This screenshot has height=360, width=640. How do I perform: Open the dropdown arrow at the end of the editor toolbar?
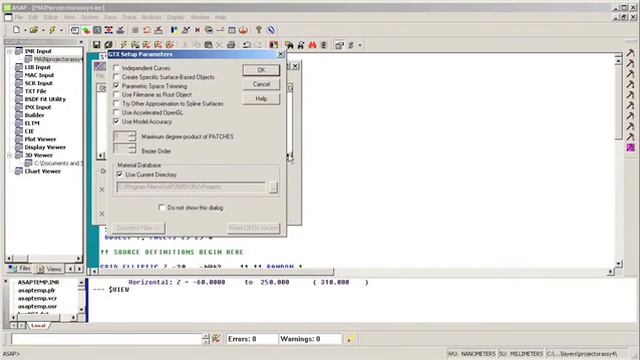point(360,45)
